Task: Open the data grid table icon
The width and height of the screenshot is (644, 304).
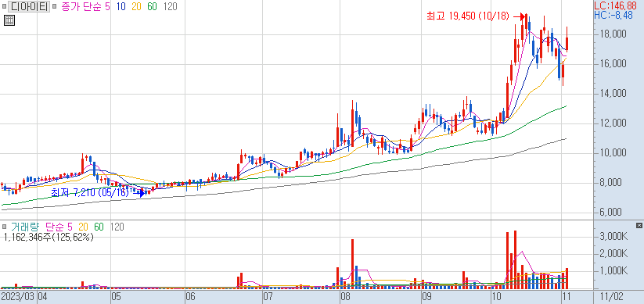Action: 9,20
